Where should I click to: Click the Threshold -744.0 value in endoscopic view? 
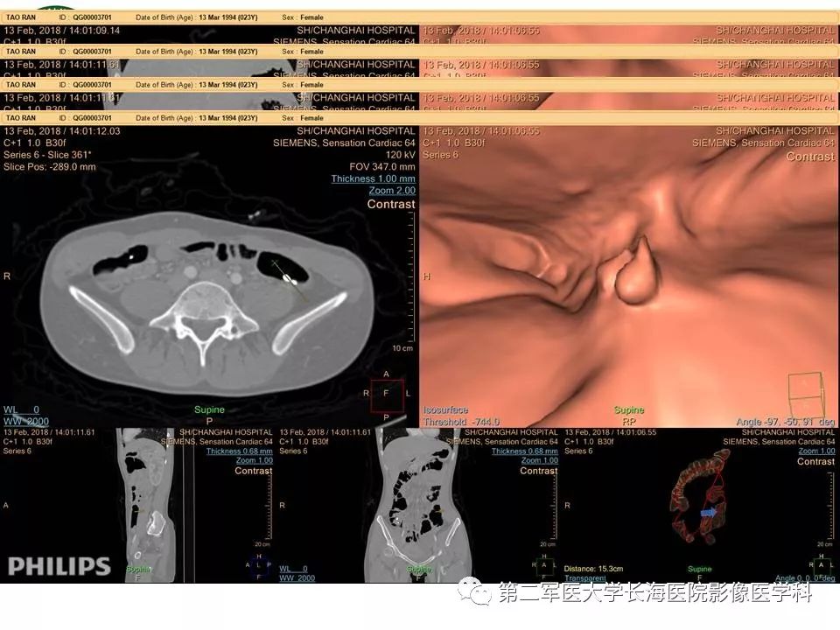[461, 422]
